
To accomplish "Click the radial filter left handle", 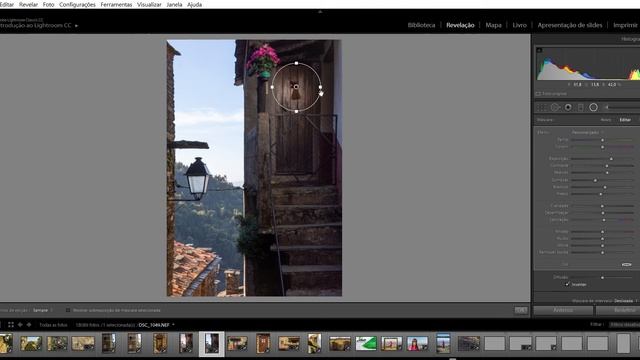I will coord(272,87).
